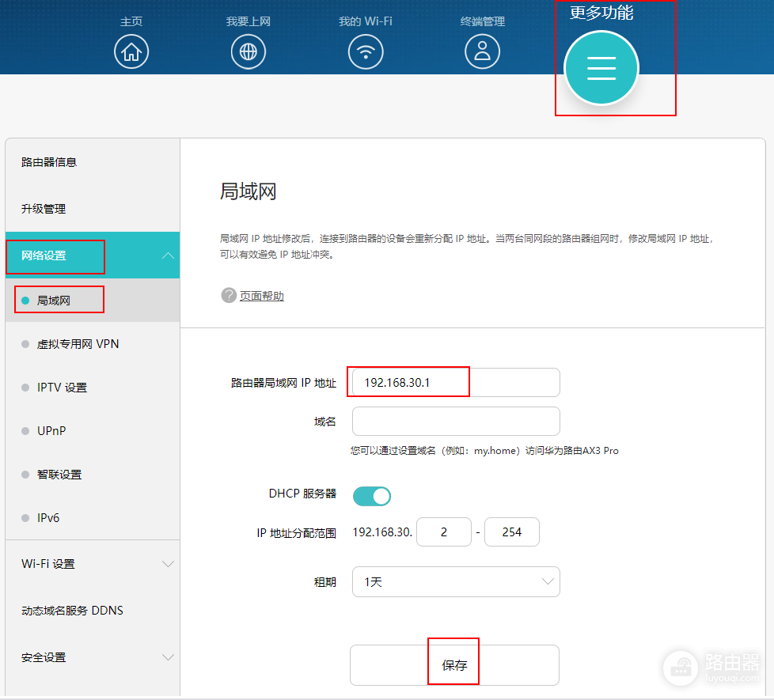The width and height of the screenshot is (774, 700).
Task: Click the 主页 label in top navigation
Action: [131, 21]
